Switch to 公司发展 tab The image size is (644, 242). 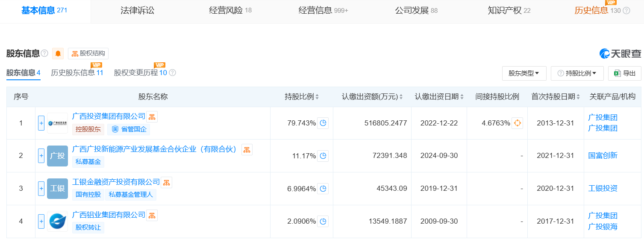coord(416,10)
